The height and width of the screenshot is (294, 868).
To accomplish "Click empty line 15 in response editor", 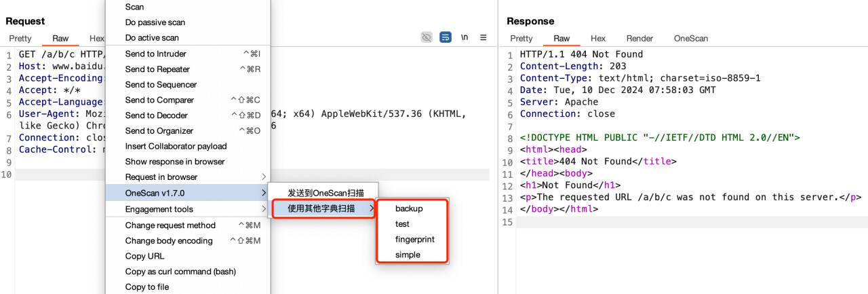I will pos(678,223).
